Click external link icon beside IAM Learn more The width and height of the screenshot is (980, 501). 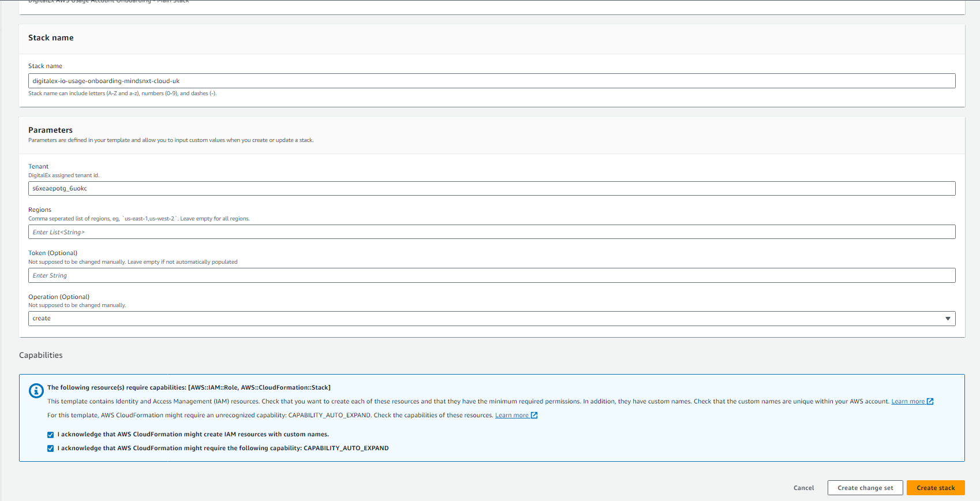pyautogui.click(x=930, y=402)
